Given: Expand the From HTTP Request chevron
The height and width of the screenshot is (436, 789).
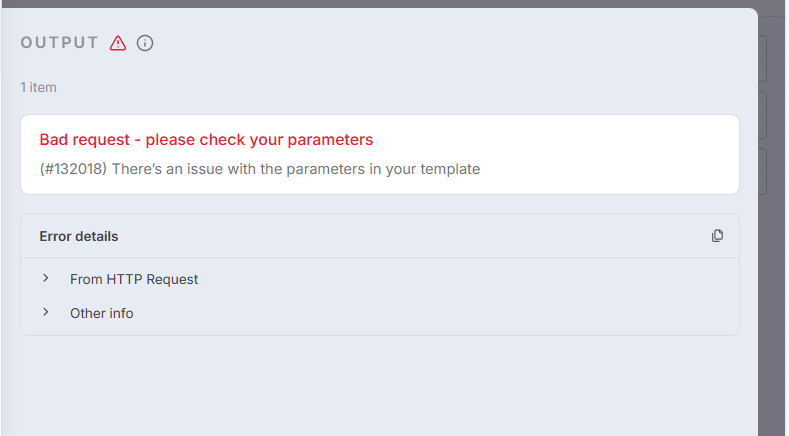Looking at the screenshot, I should pyautogui.click(x=46, y=279).
